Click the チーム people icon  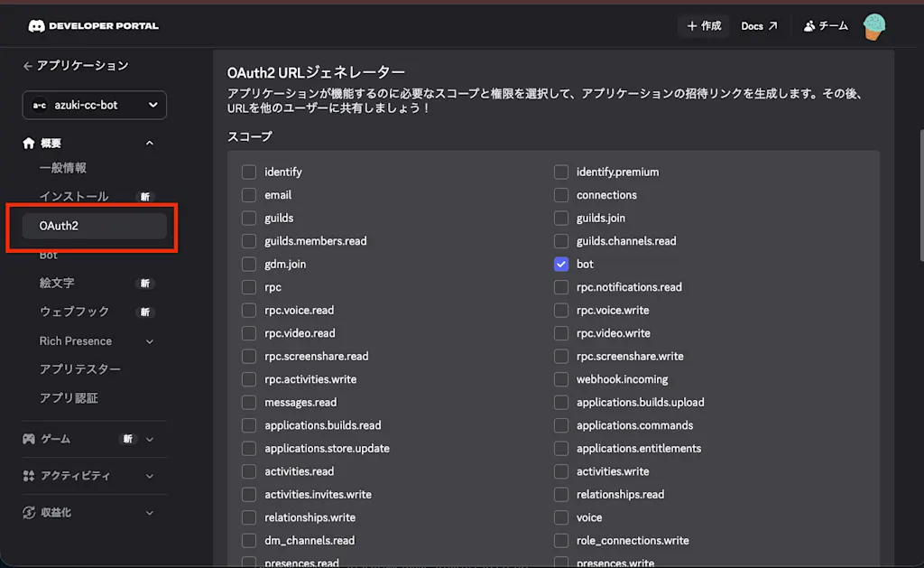(x=809, y=26)
